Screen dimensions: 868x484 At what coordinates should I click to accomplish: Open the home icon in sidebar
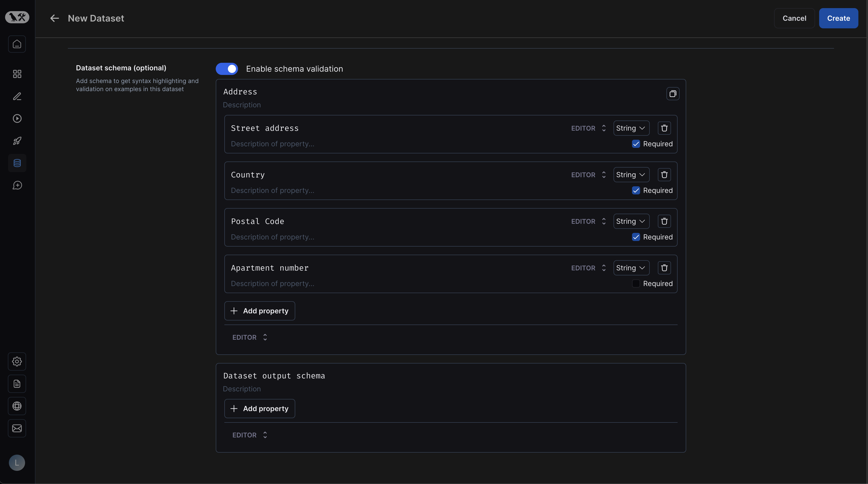point(17,44)
